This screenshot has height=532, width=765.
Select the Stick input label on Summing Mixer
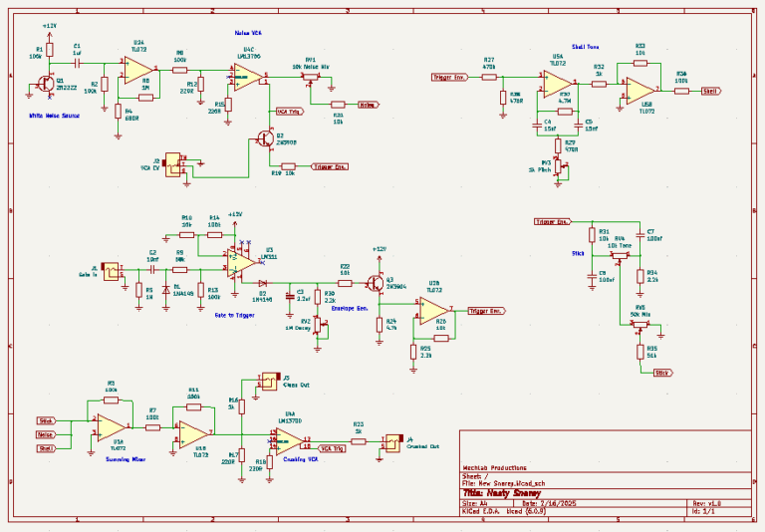click(47, 421)
